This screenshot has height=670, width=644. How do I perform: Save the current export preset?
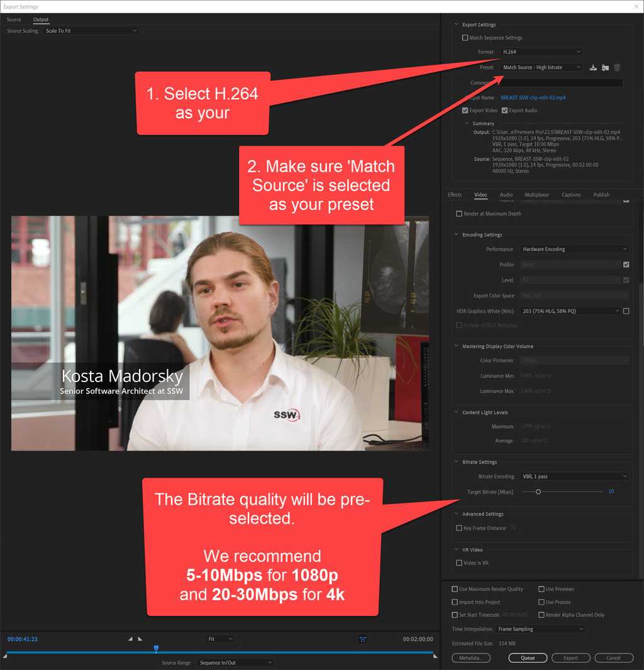(x=592, y=67)
